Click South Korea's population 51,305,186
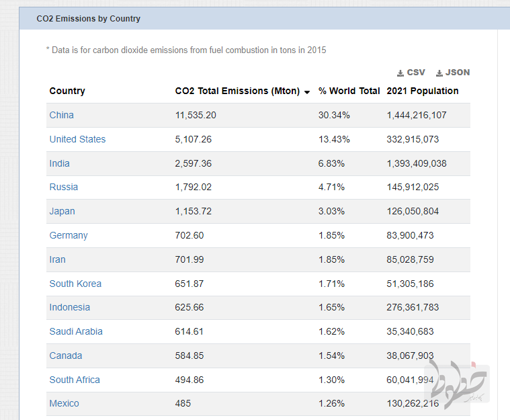 click(410, 284)
